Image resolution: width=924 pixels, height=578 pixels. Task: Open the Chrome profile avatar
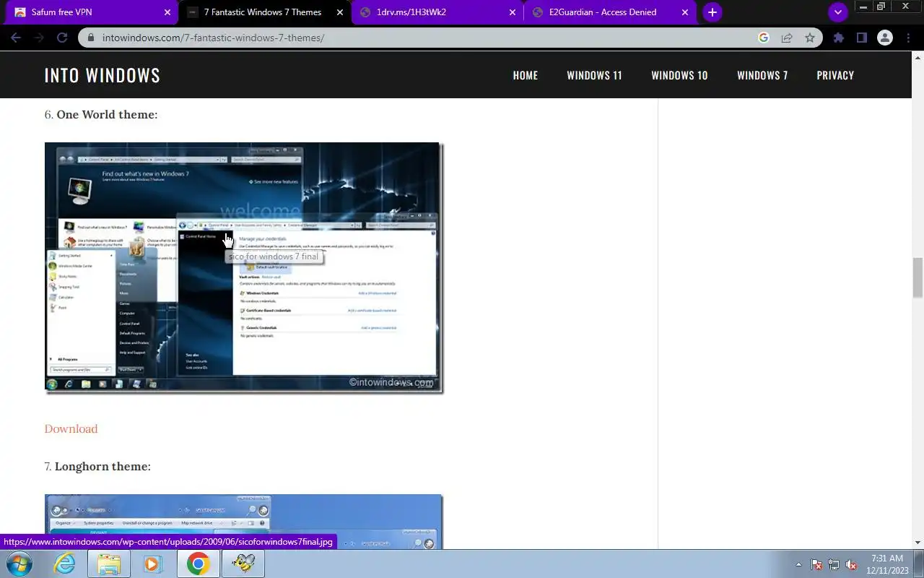tap(884, 38)
